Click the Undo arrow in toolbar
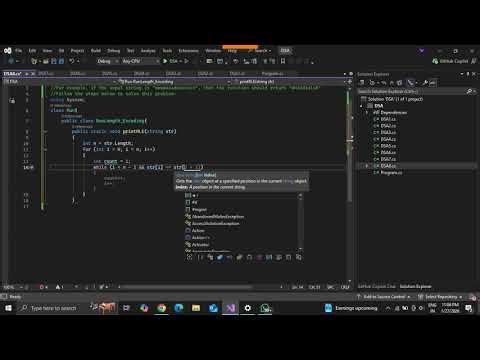Image resolution: width=480 pixels, height=360 pixels. pos(72,61)
